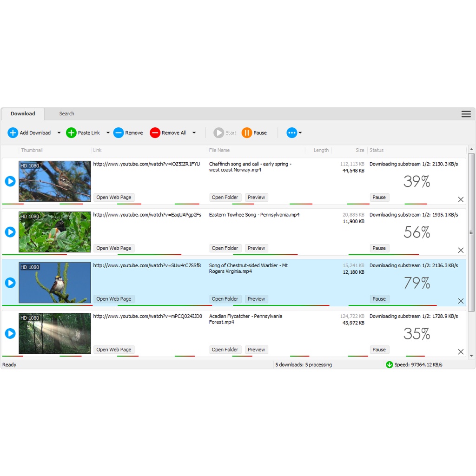Viewport: 476px width, 476px height.
Task: Click the 39% progress percentage
Action: click(417, 182)
